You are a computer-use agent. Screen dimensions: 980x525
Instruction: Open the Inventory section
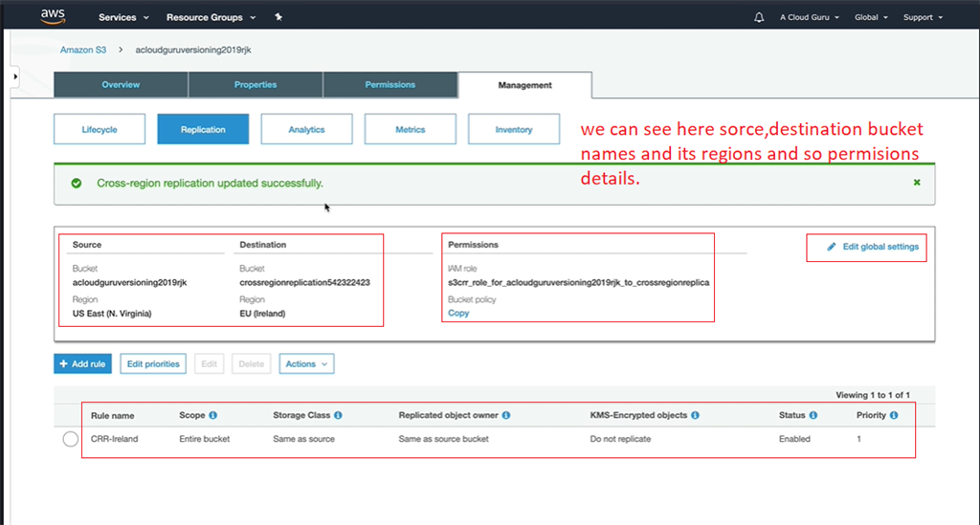tap(514, 129)
